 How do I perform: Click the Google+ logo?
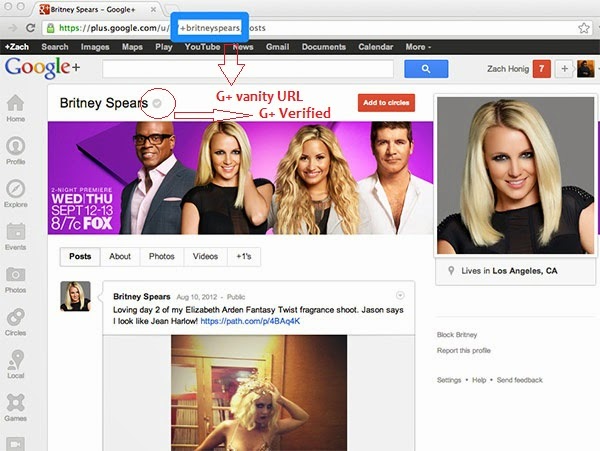tap(42, 68)
